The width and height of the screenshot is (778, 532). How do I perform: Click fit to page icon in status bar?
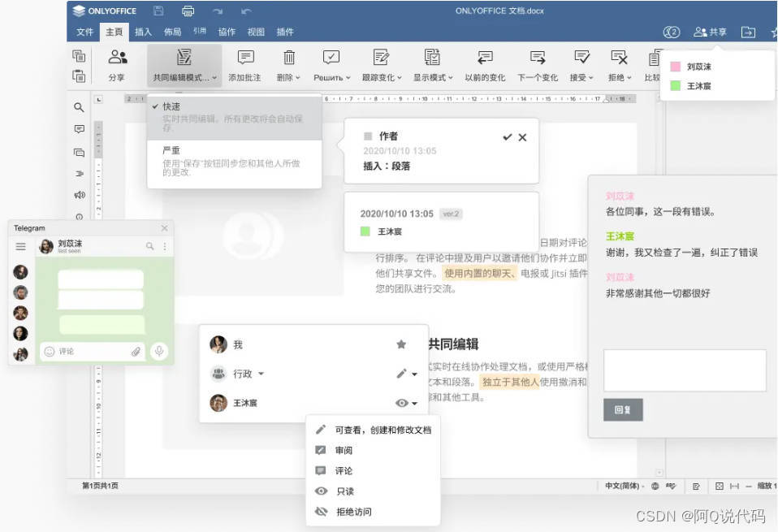(x=719, y=487)
